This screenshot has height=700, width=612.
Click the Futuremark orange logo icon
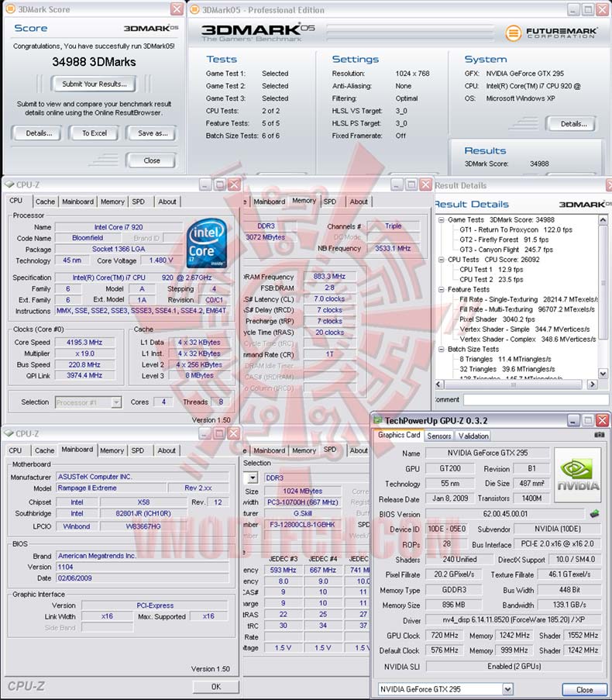pos(514,33)
